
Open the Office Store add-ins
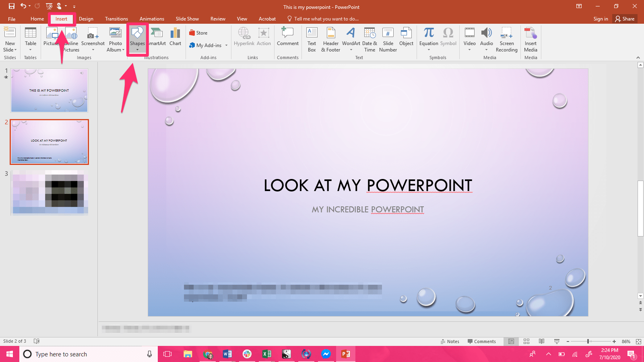pos(198,33)
